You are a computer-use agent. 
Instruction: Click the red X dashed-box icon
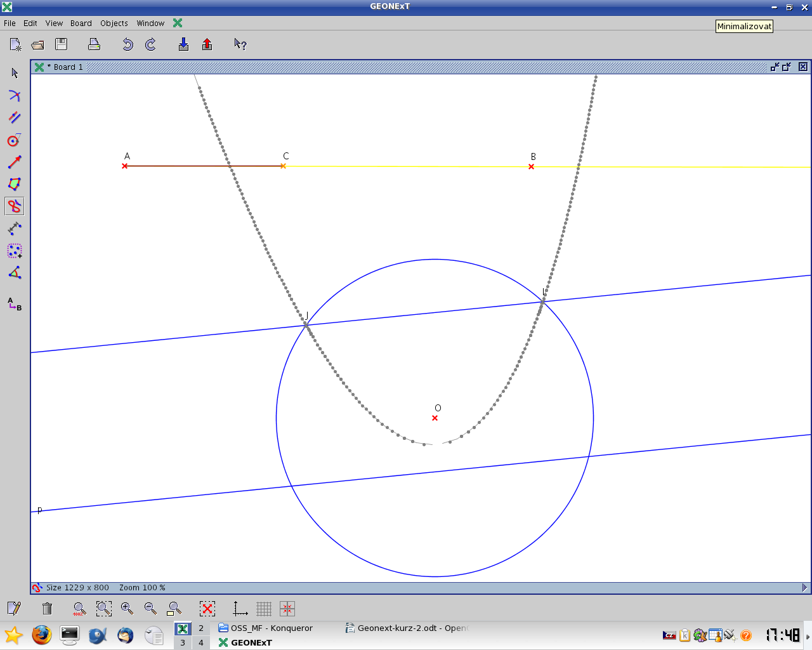[x=207, y=609]
